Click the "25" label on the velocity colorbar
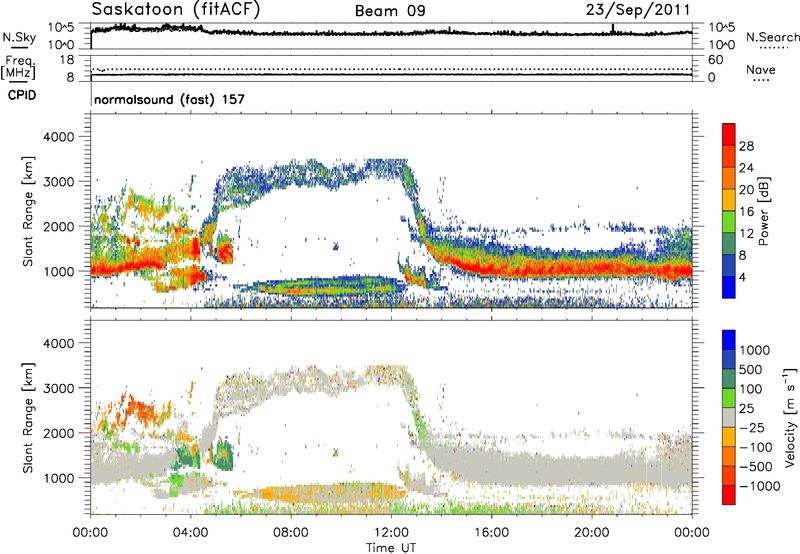The image size is (800, 554). pyautogui.click(x=746, y=409)
